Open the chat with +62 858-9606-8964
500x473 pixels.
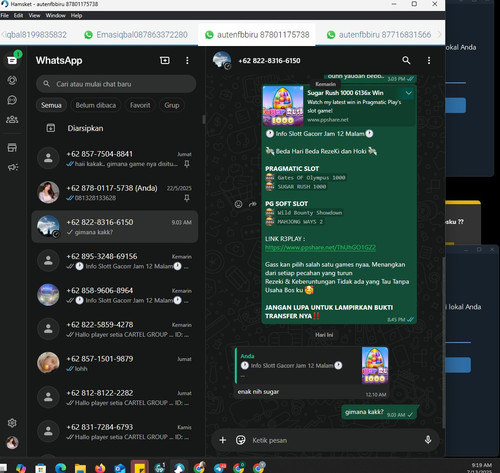(115, 295)
